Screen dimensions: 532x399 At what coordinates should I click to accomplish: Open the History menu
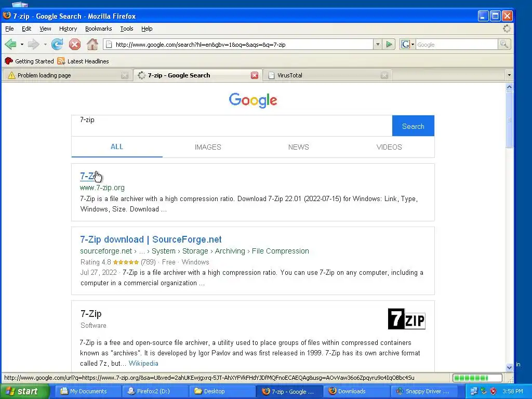68,29
